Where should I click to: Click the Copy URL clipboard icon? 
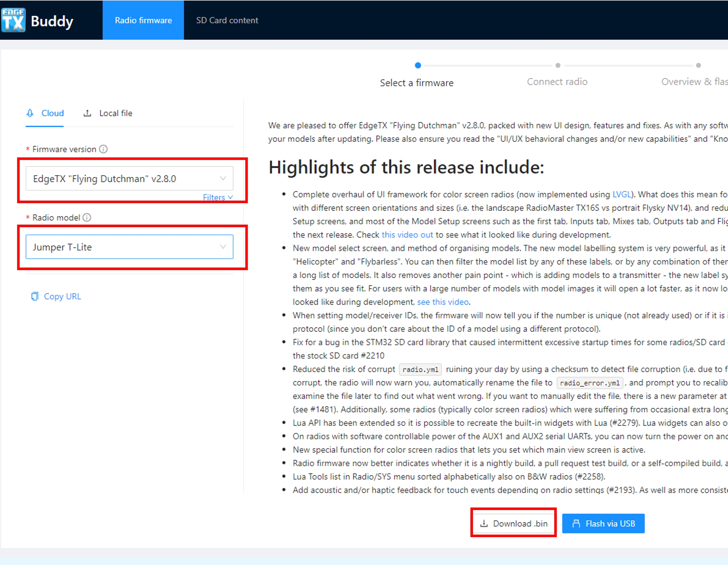[35, 296]
